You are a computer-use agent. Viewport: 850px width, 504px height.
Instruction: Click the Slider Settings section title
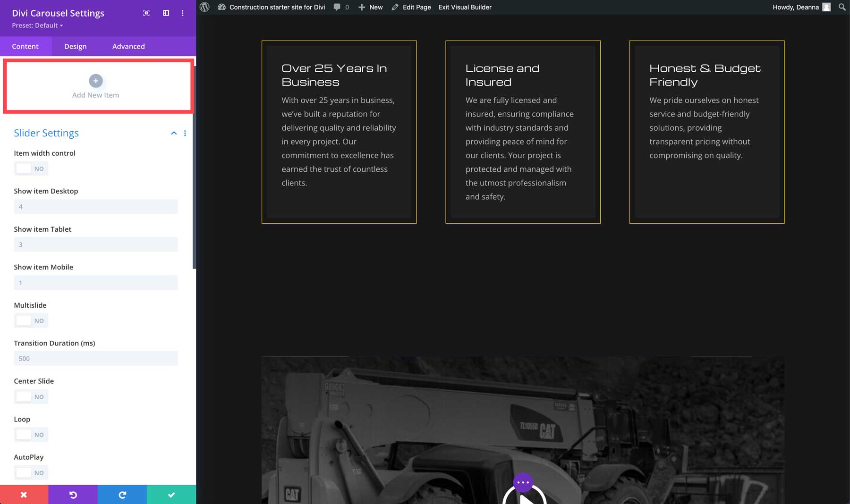46,133
